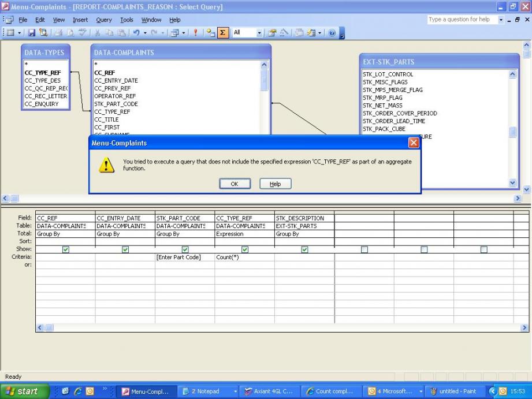
Task: Click the Save icon in the toolbar
Action: pyautogui.click(x=31, y=32)
